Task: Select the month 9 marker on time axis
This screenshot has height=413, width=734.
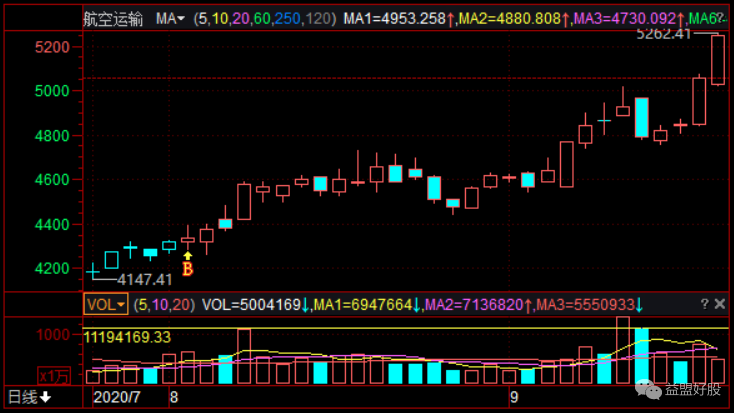Action: coord(513,397)
